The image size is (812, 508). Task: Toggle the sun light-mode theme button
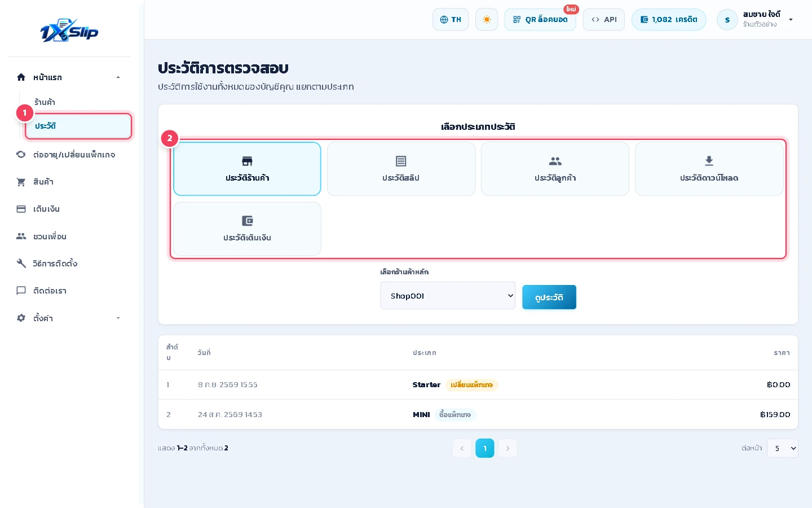487,20
